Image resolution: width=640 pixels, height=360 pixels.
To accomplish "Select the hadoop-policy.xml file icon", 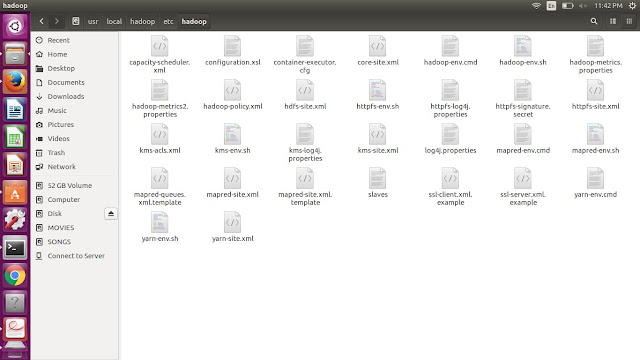I will (x=232, y=90).
